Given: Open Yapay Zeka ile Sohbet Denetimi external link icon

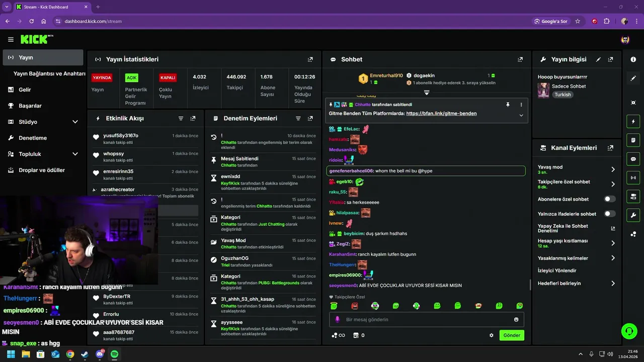Looking at the screenshot, I should click(613, 228).
